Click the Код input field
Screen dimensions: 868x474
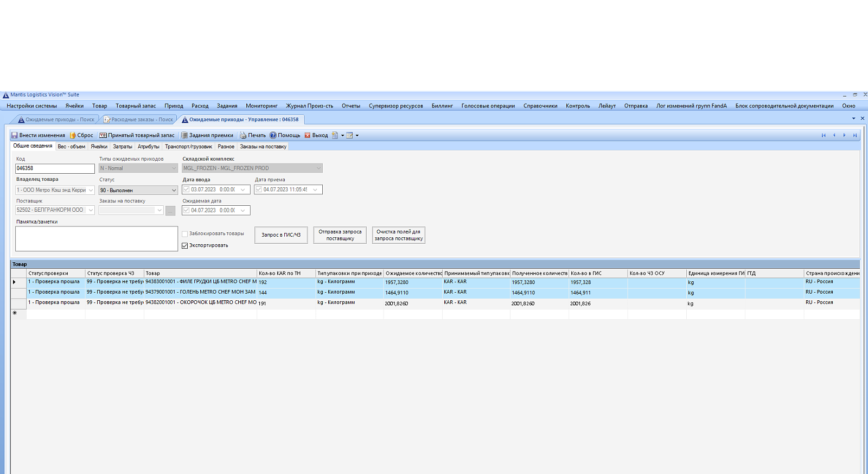pos(55,168)
